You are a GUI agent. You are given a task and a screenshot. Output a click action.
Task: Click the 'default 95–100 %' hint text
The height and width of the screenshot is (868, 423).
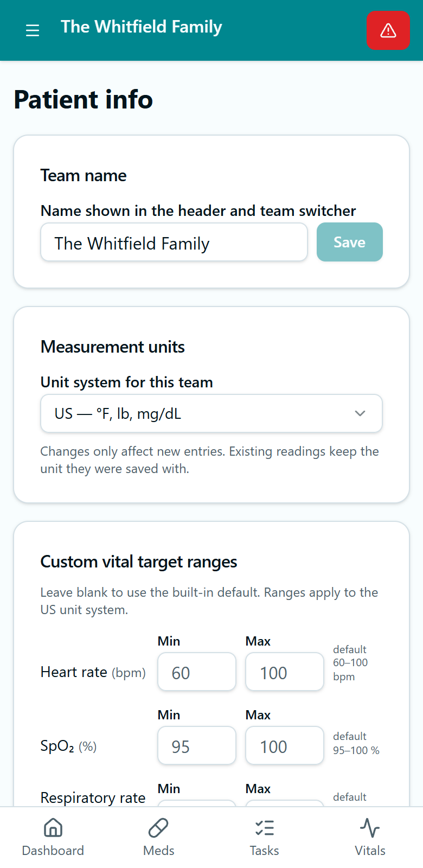pos(356,743)
